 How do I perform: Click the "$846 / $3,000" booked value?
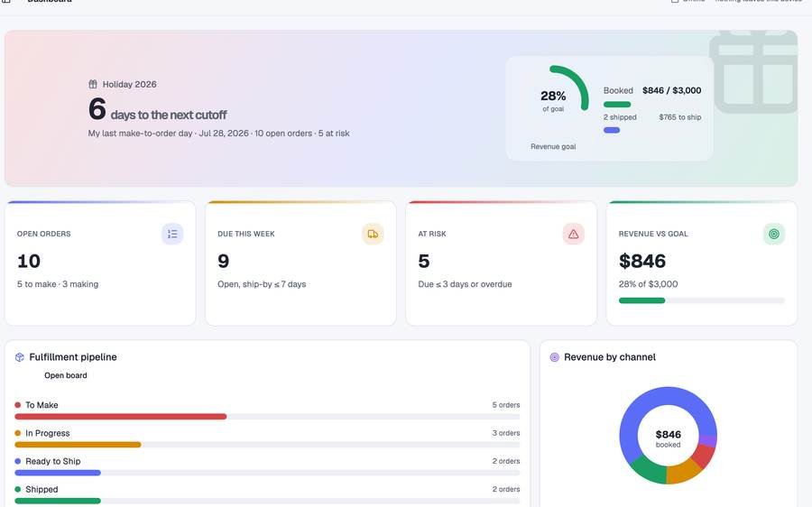click(671, 90)
